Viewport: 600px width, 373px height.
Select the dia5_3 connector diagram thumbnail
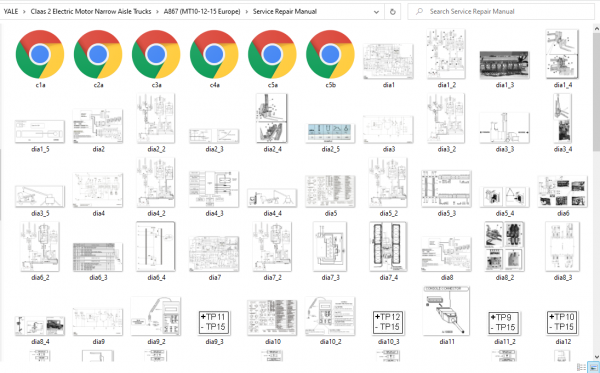coord(446,189)
